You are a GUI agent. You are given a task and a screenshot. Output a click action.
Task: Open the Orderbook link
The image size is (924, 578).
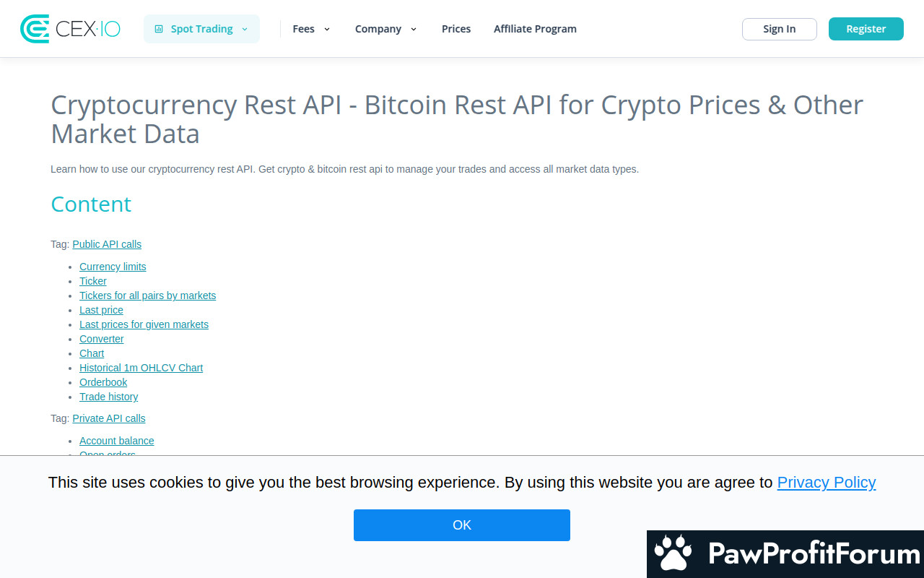coord(103,382)
